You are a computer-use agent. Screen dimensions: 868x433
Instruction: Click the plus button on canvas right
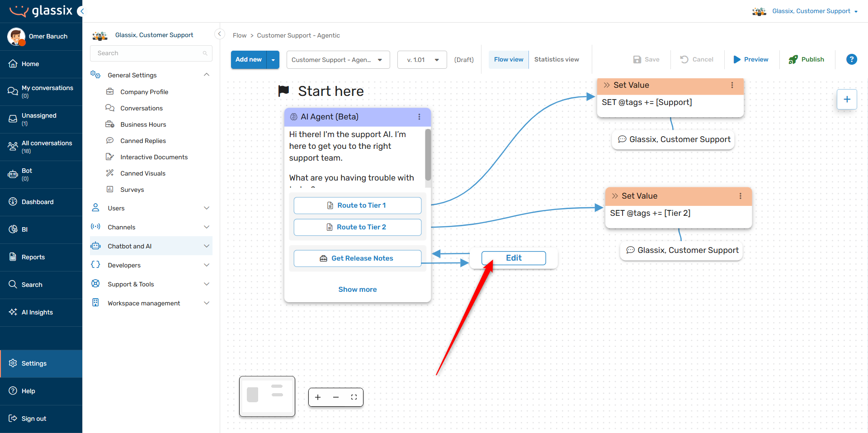[x=847, y=99]
